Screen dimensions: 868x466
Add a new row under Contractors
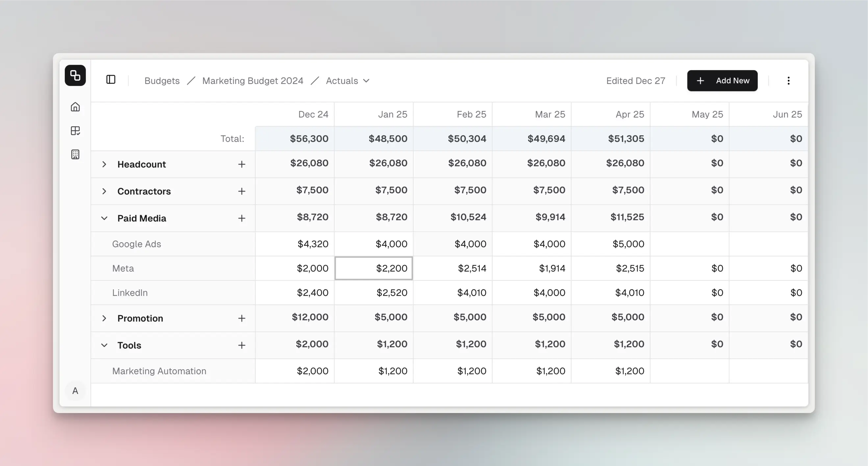click(x=242, y=191)
